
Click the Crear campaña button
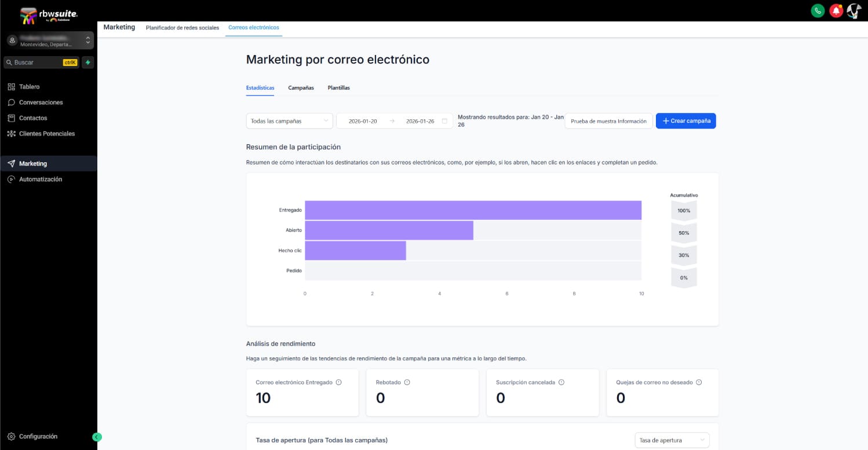686,121
